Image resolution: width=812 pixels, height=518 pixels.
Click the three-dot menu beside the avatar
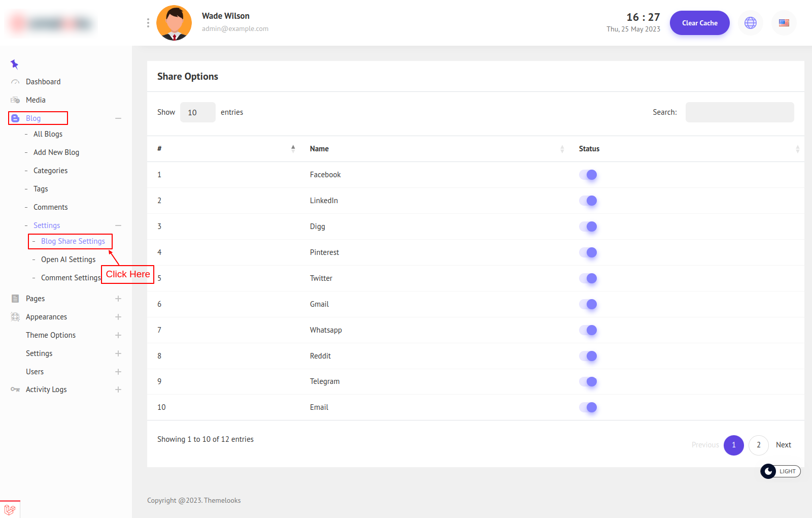point(148,23)
